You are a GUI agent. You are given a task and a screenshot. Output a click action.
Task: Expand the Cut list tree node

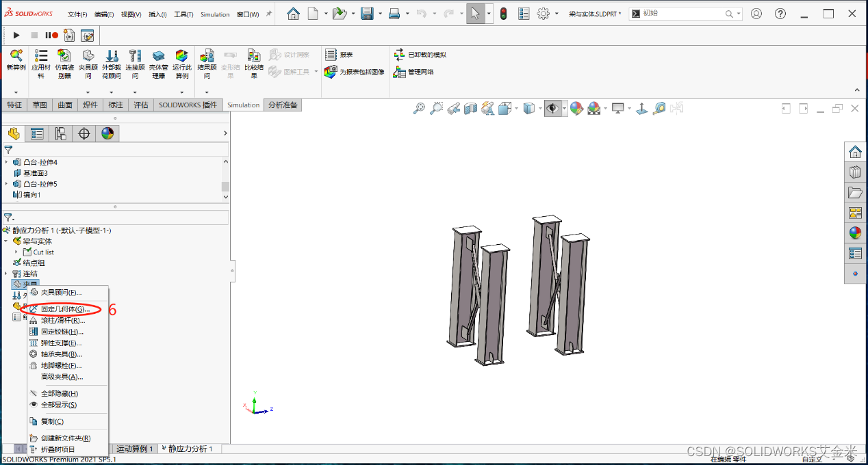coord(16,252)
